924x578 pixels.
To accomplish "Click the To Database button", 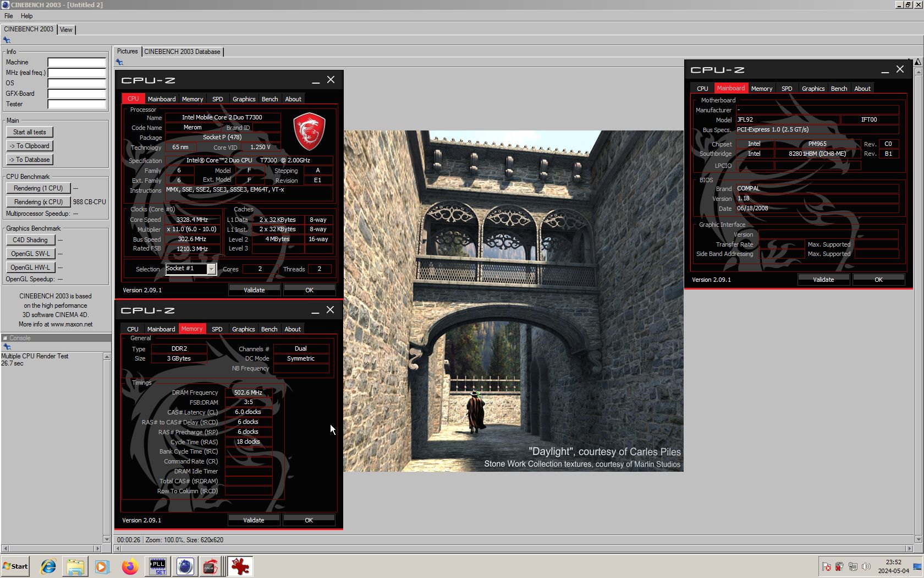I will (30, 160).
